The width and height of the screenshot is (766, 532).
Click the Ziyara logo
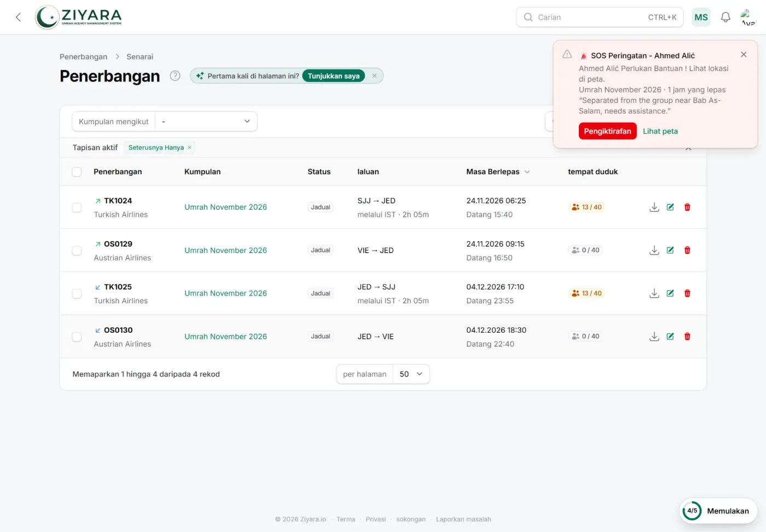[79, 17]
